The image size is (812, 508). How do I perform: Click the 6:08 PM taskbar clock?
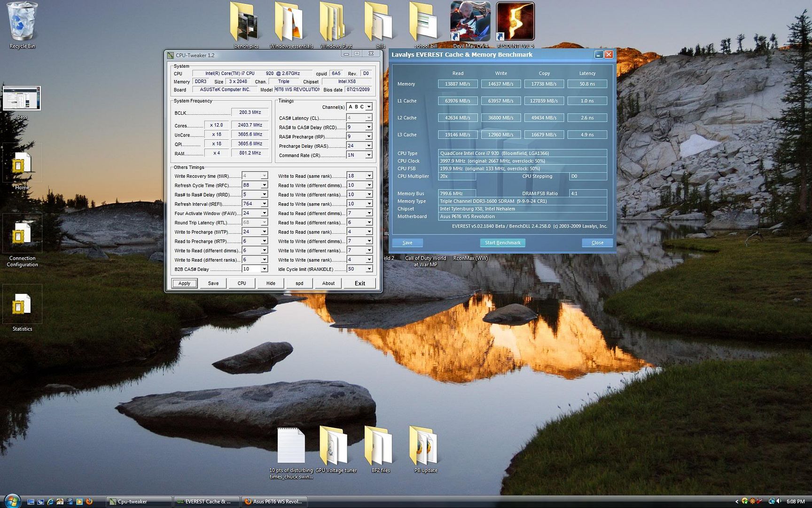click(x=796, y=501)
